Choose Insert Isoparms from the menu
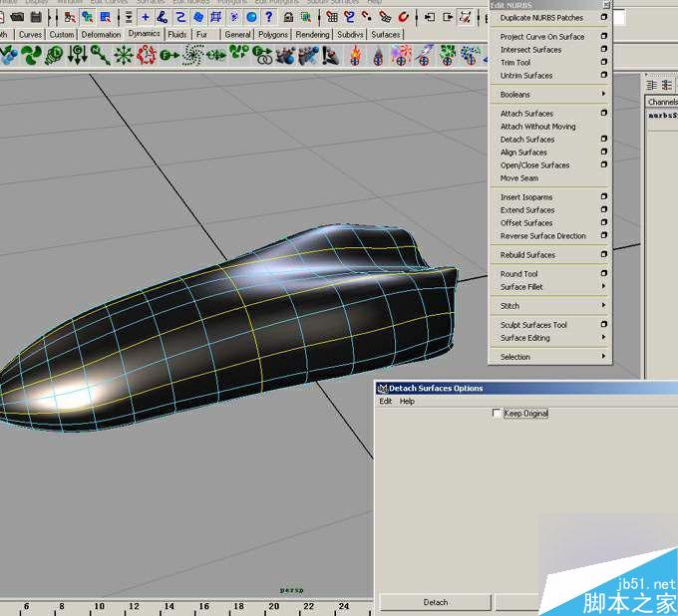 pyautogui.click(x=526, y=197)
